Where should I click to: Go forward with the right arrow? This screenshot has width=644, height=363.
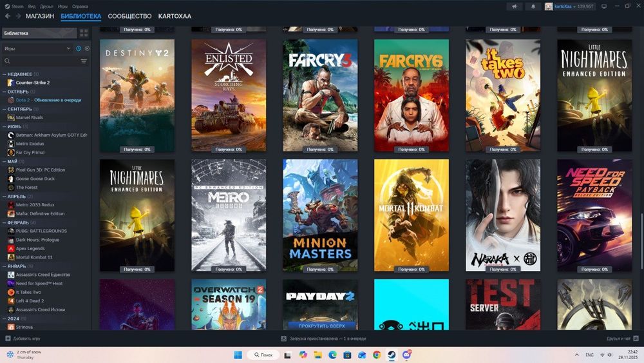(x=18, y=16)
